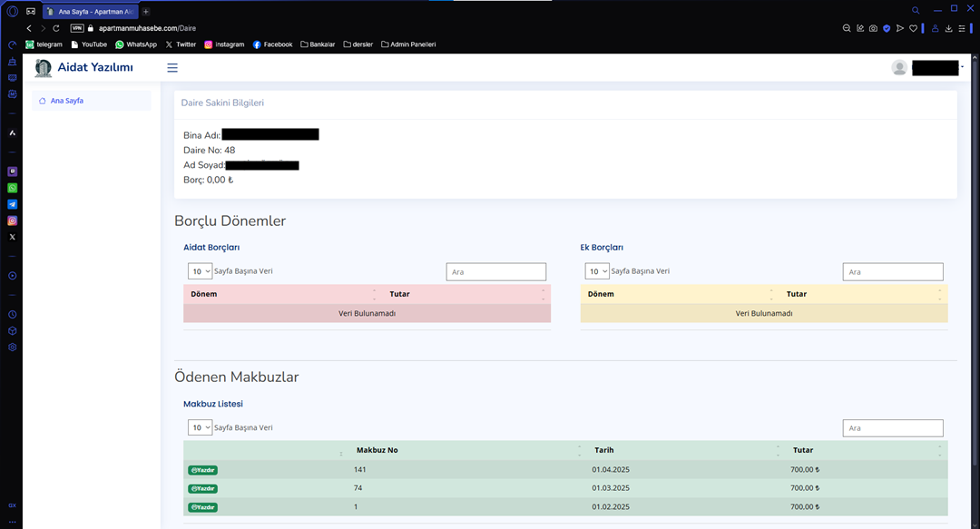Print receipt number 141 with Yazdır
The height and width of the screenshot is (529, 980).
(x=202, y=470)
